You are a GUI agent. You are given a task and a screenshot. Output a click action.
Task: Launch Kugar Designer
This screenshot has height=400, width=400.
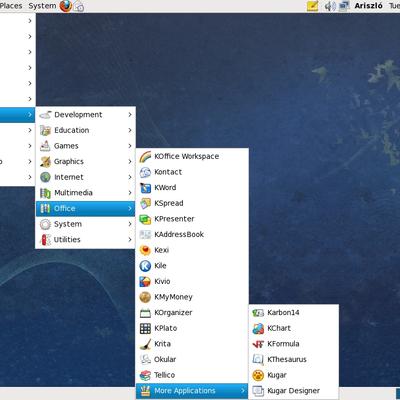pyautogui.click(x=294, y=391)
